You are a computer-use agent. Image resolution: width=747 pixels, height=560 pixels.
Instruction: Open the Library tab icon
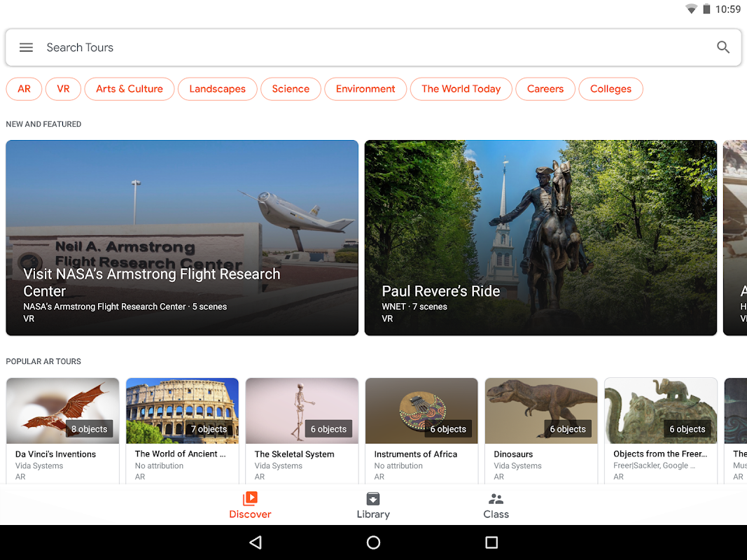(x=373, y=498)
